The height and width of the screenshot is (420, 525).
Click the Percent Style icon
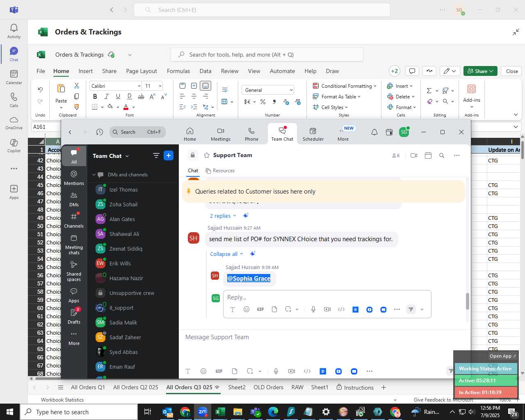[263, 102]
